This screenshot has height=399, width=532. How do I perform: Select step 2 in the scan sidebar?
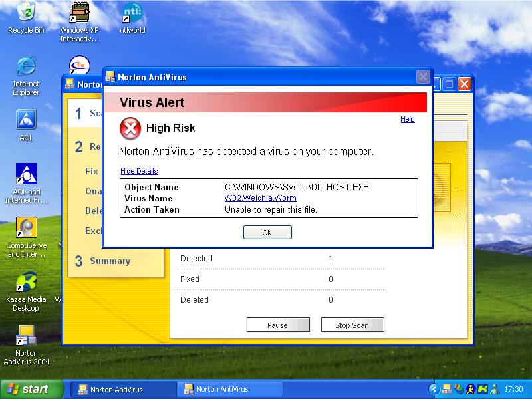tap(88, 146)
